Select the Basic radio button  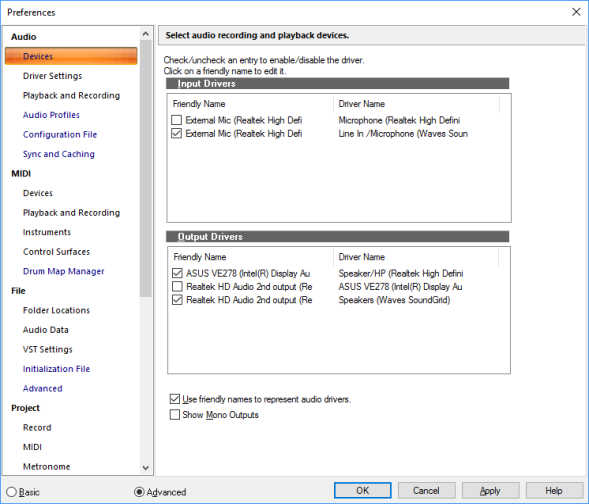click(12, 492)
